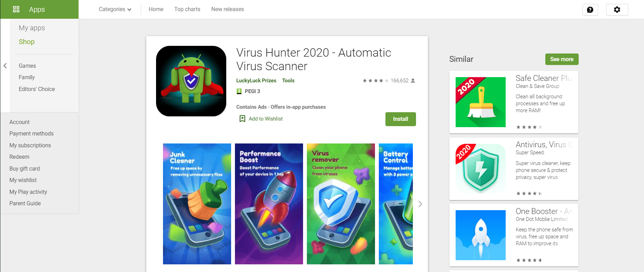This screenshot has width=644, height=272.
Task: Click the help question mark icon
Action: (590, 10)
